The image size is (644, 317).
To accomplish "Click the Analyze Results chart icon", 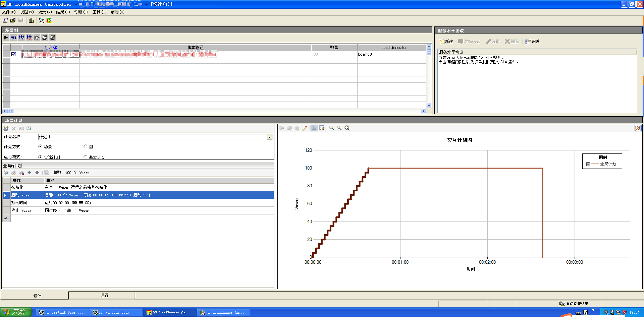I will coord(49,20).
